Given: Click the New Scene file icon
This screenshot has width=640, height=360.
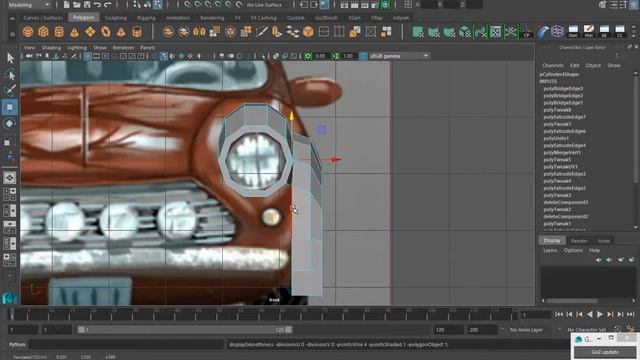Looking at the screenshot, I should tap(66, 4).
